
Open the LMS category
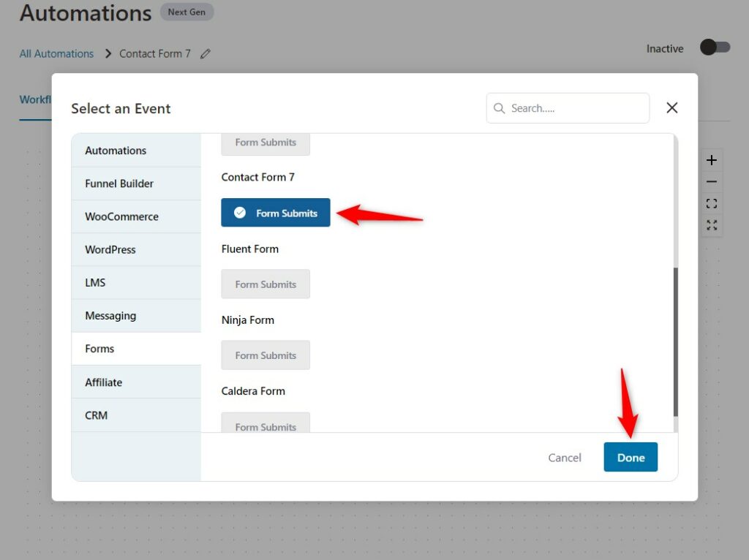[x=136, y=283]
